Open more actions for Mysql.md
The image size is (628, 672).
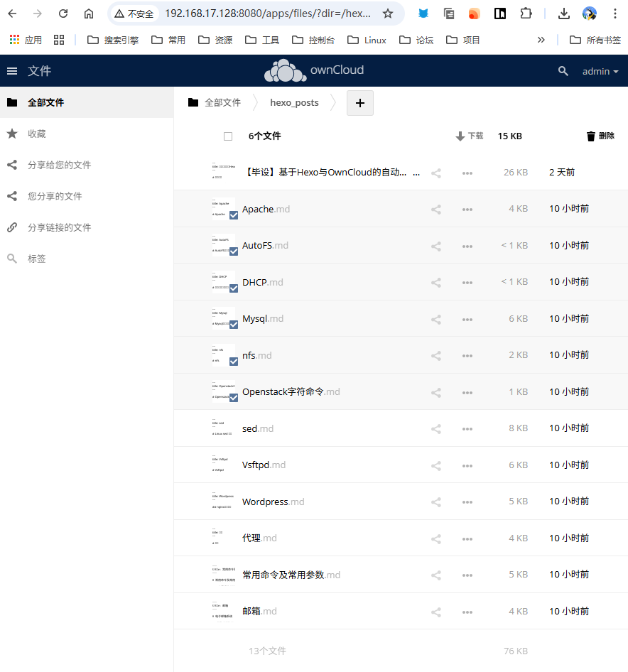467,319
